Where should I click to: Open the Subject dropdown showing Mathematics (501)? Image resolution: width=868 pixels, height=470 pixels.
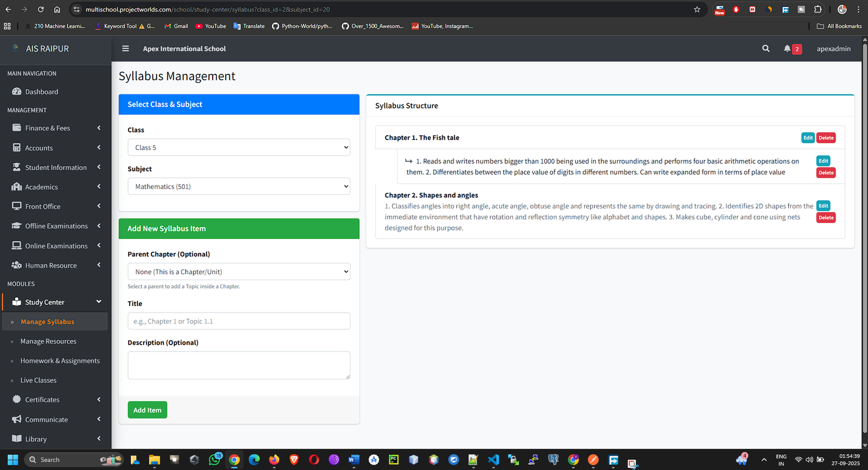239,187
